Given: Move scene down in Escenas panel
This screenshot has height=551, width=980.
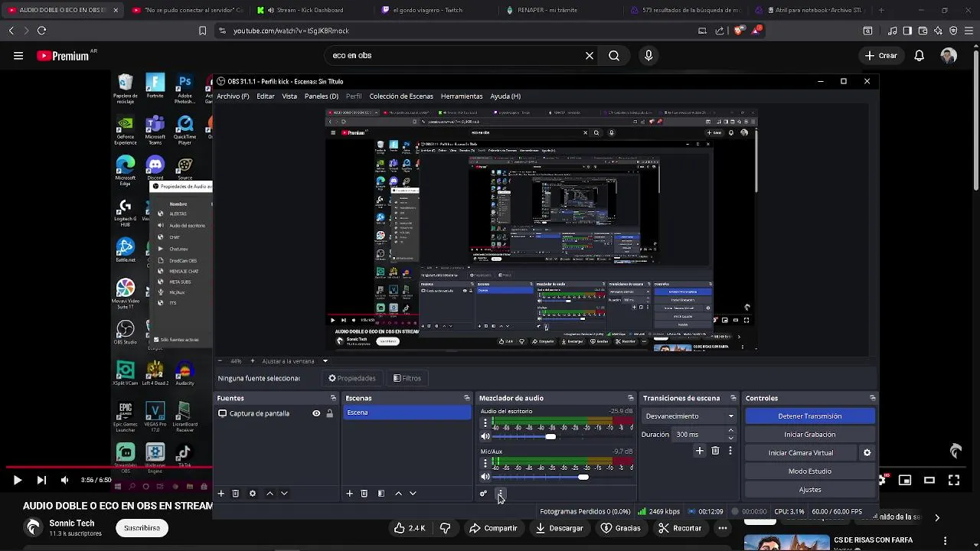Looking at the screenshot, I should [413, 494].
